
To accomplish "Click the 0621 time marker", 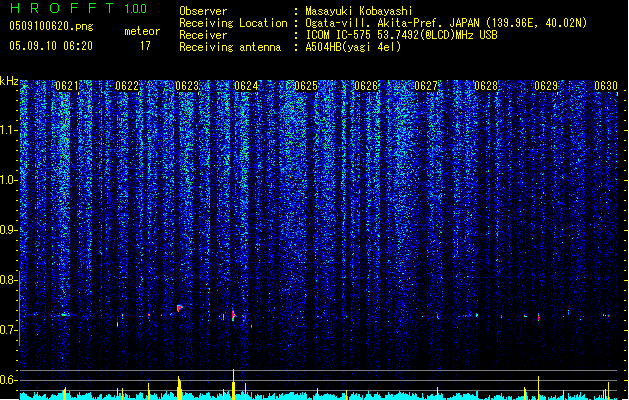I will [x=67, y=86].
